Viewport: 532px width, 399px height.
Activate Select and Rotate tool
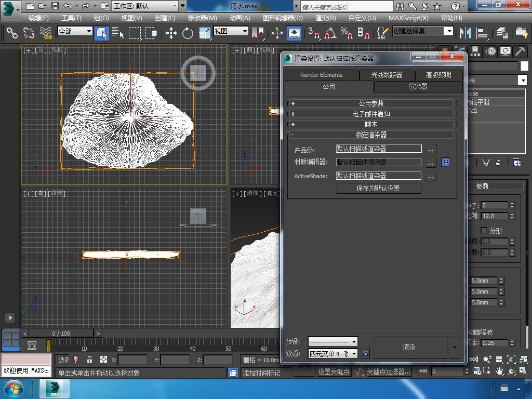tap(187, 33)
